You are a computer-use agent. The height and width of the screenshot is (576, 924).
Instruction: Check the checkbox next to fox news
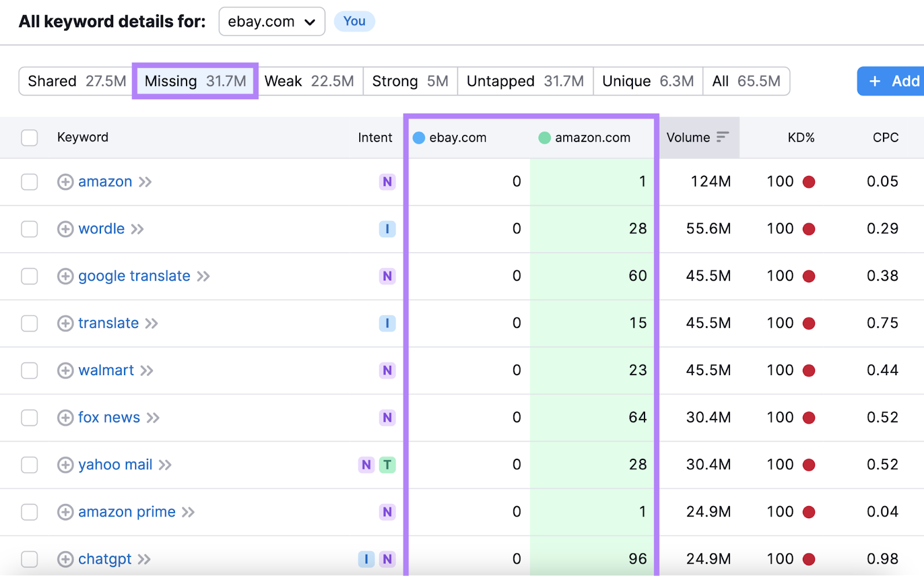[29, 417]
